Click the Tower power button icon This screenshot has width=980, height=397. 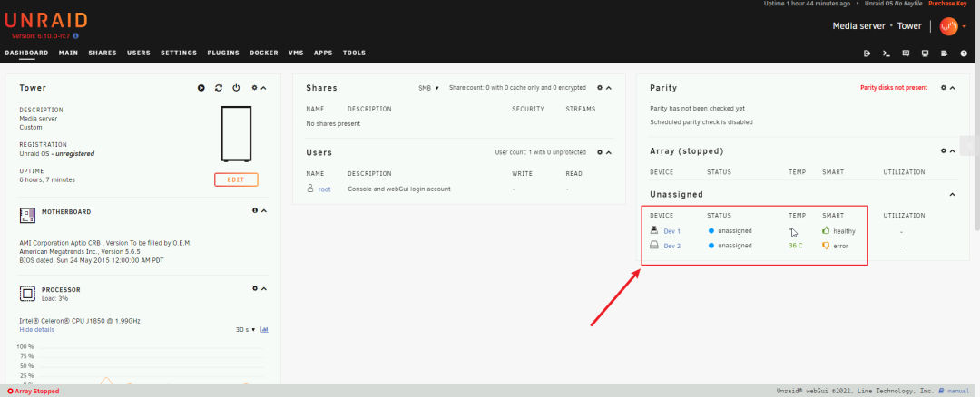(x=236, y=88)
